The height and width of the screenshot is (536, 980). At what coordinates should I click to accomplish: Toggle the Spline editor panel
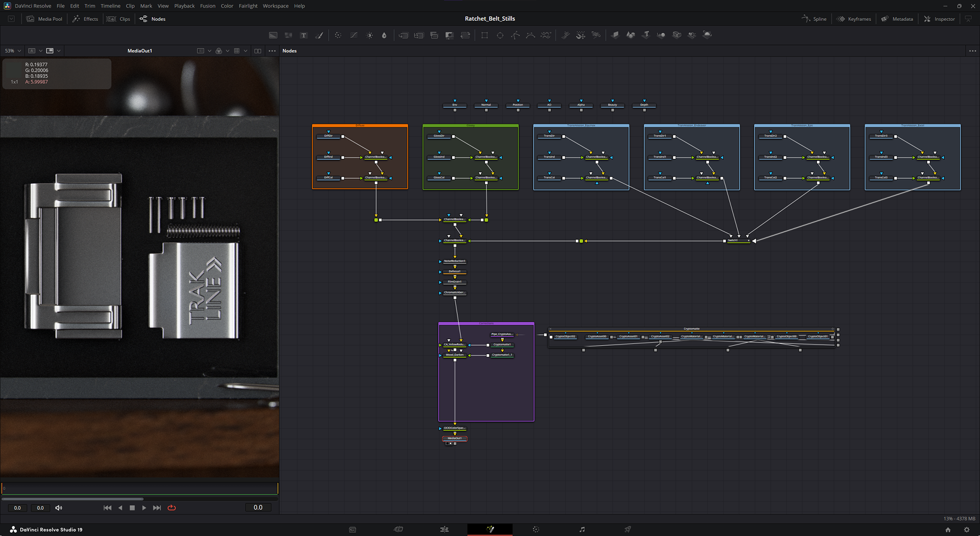(814, 19)
